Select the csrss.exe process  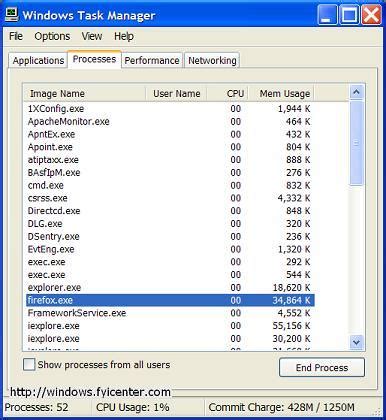coord(170,198)
